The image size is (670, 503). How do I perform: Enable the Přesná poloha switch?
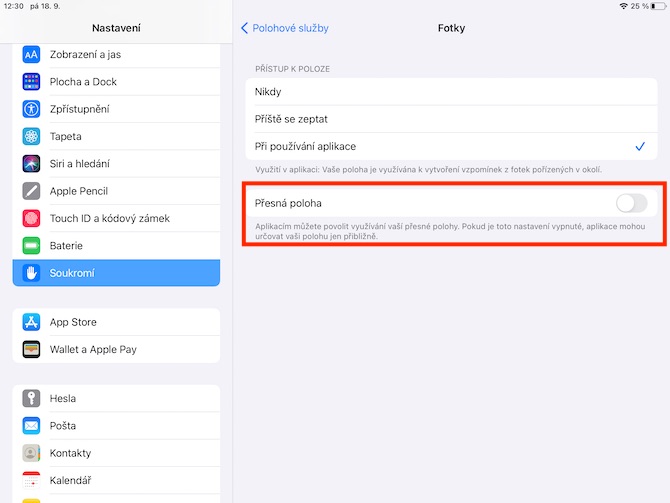tap(632, 203)
